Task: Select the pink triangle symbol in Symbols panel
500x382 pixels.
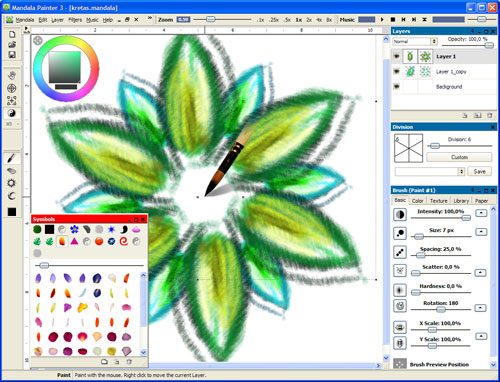Action: pos(74,241)
